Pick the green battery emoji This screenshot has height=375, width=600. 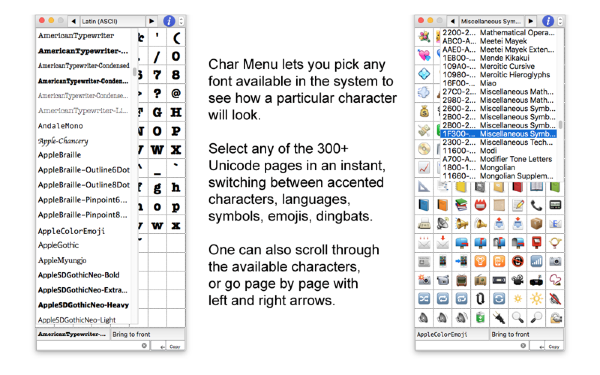click(480, 318)
